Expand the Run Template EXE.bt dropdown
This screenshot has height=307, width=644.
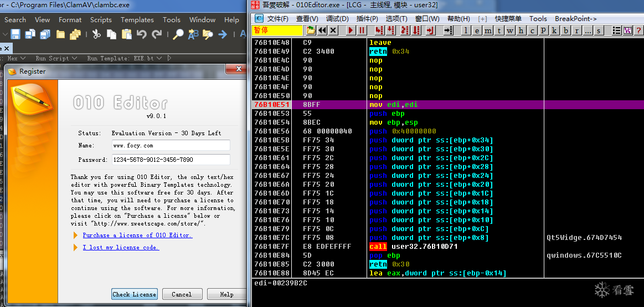[159, 58]
